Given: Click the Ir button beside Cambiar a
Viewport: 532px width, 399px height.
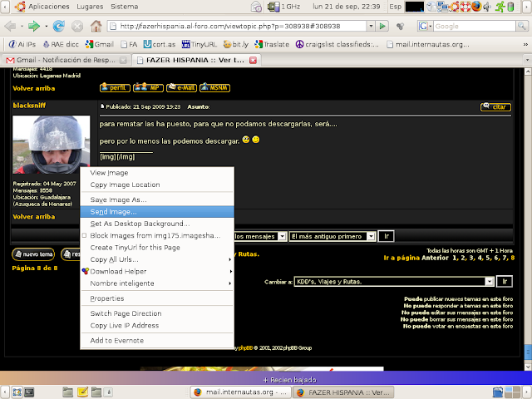Looking at the screenshot, I should coord(505,282).
